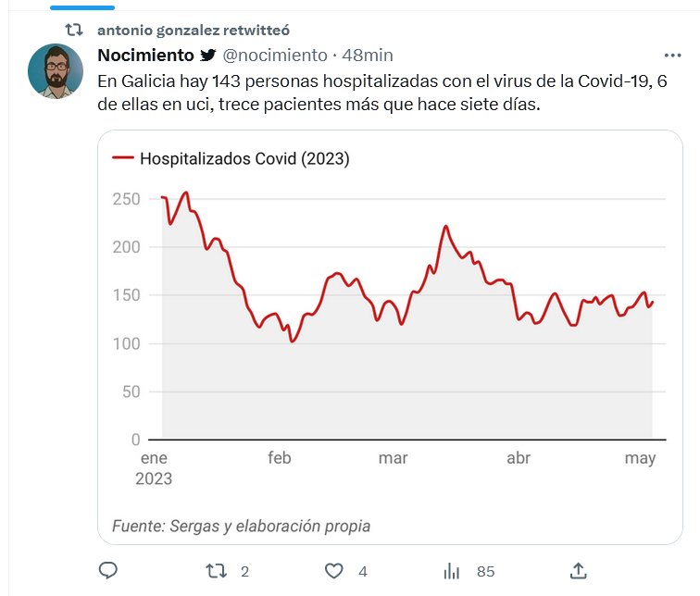View tweet analytics bar chart icon
This screenshot has height=596, width=700.
tap(452, 571)
